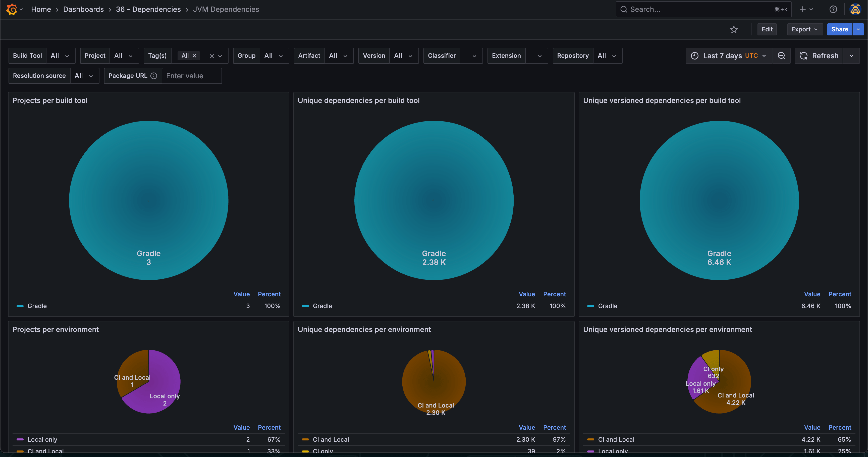Toggle the Local only legend entry

(x=43, y=439)
